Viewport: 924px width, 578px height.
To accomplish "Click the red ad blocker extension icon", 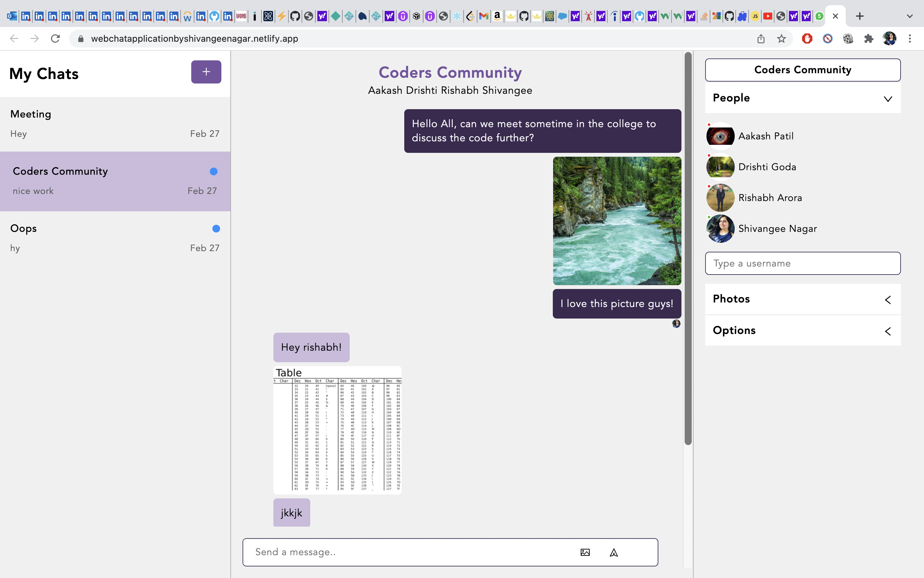I will pos(807,39).
